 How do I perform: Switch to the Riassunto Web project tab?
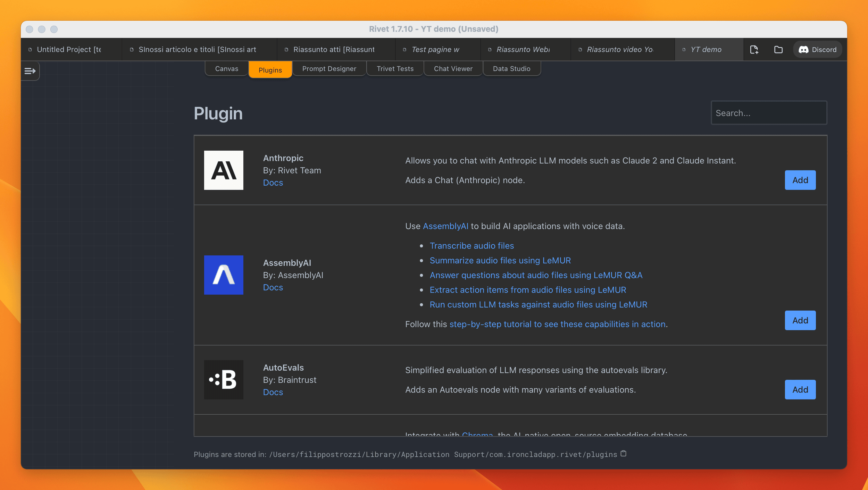pos(526,50)
